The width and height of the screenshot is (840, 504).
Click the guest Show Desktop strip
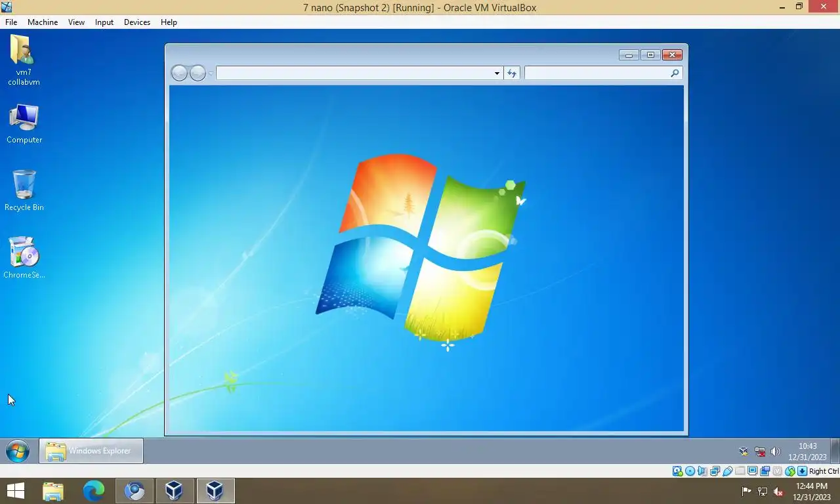(x=835, y=451)
